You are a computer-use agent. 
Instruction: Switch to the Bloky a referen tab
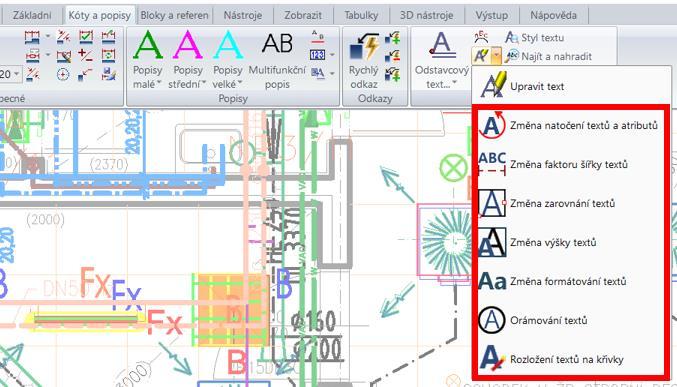tap(174, 16)
